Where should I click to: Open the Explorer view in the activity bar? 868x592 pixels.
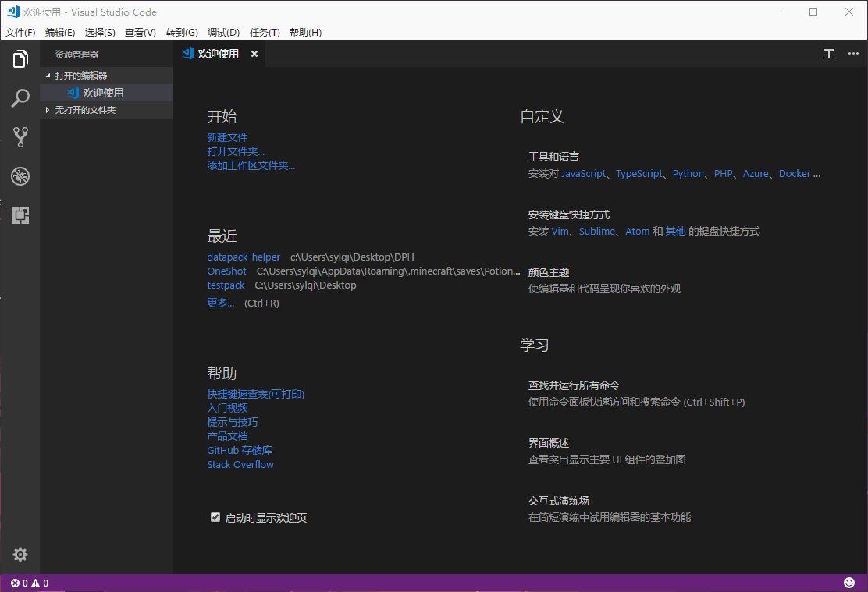(x=20, y=58)
